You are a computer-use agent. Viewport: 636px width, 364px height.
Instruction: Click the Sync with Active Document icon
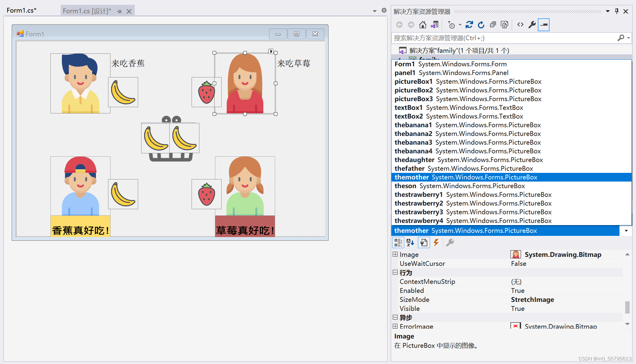tap(469, 25)
